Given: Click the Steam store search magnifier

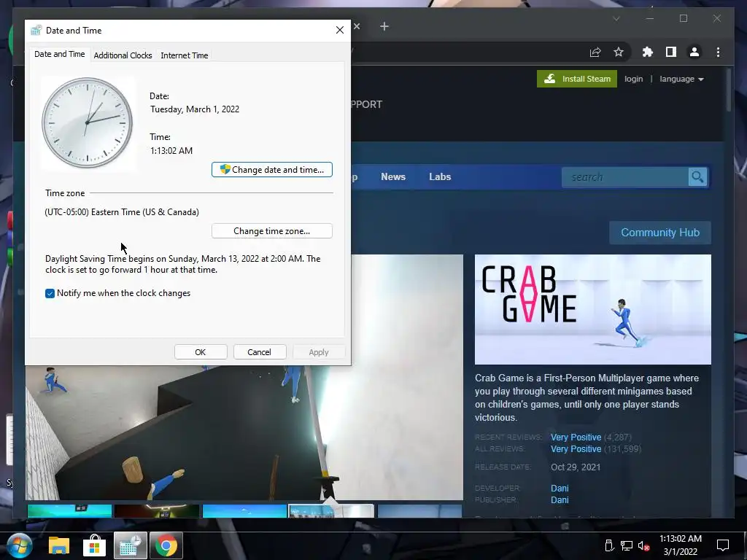Looking at the screenshot, I should (698, 176).
